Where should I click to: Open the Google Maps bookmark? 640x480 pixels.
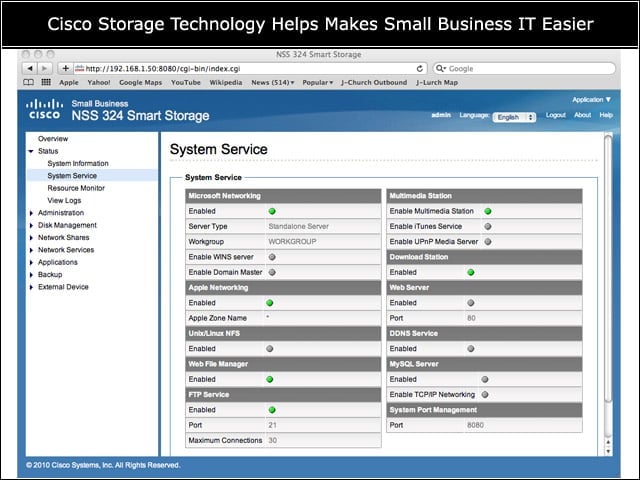pyautogui.click(x=140, y=82)
